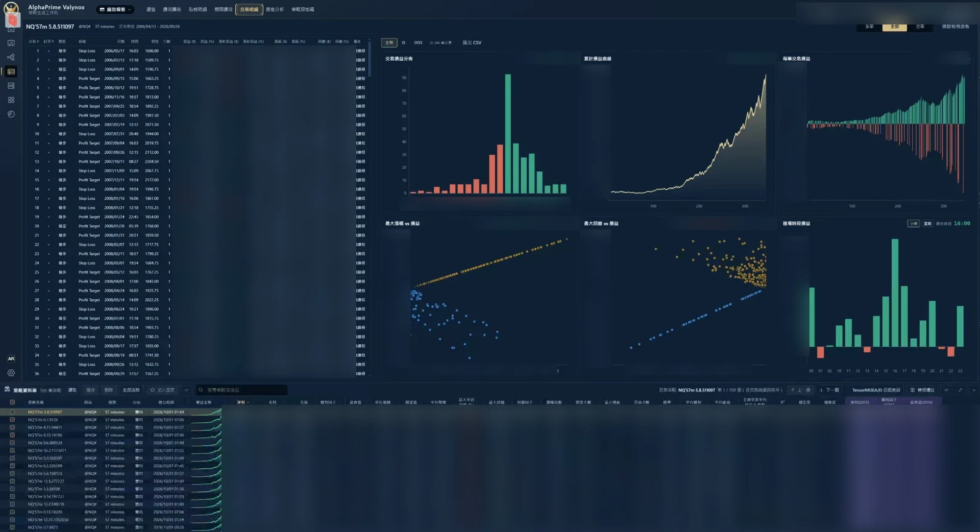The height and width of the screenshot is (532, 980).
Task: Tick checkbox for NQ'57m 5.0.500385 row
Action: tap(12, 458)
